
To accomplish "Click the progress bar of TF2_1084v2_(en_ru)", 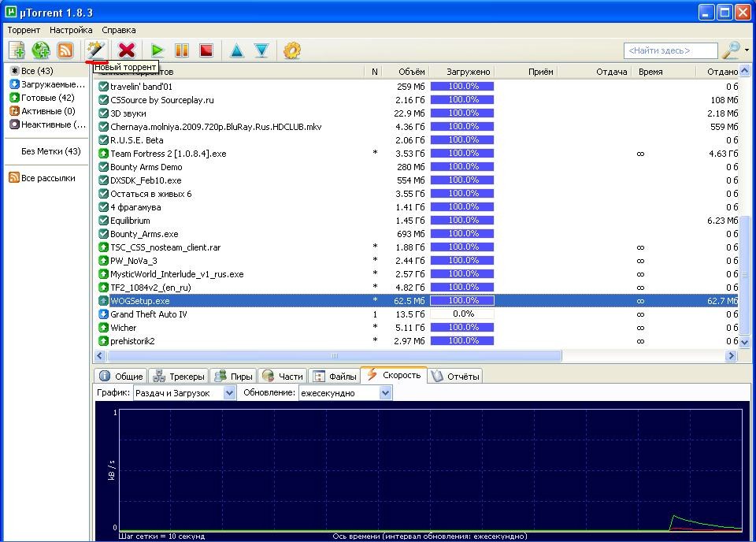I will tap(462, 288).
